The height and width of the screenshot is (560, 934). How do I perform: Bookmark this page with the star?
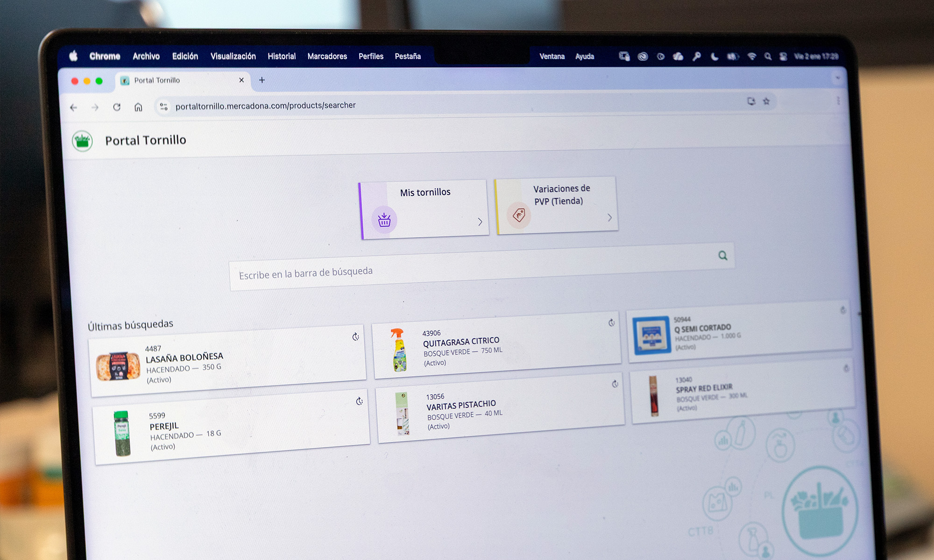click(766, 101)
